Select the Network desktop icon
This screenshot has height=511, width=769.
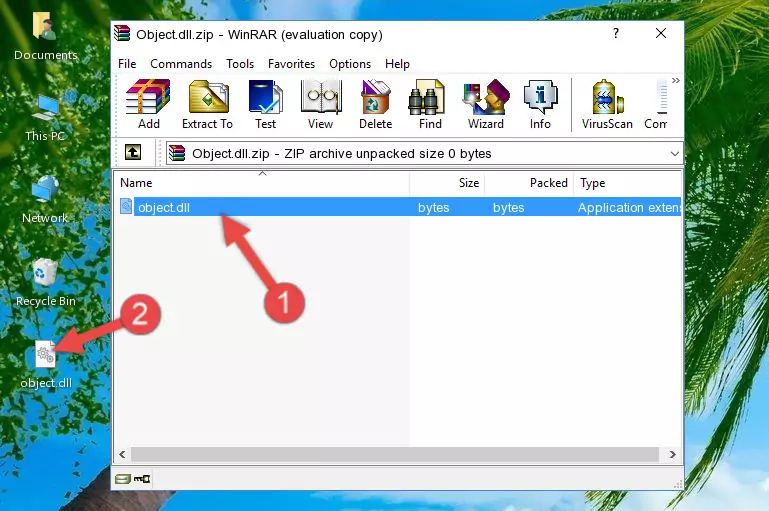(45, 200)
